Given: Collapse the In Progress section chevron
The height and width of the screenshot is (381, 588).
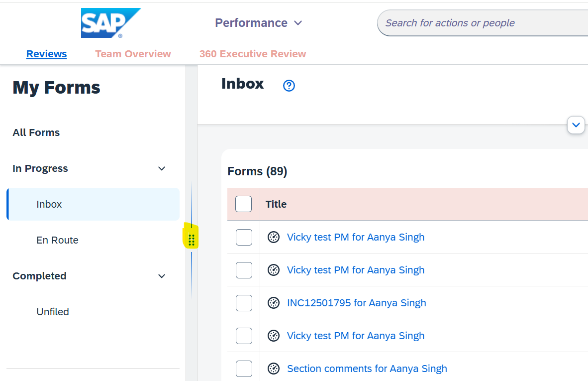Looking at the screenshot, I should [x=162, y=168].
